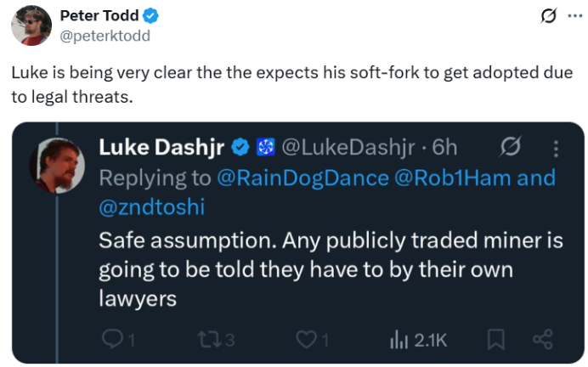The height and width of the screenshot is (367, 588).
Task: Click the blue affiliate badge beside Luke Dashjr
Action: tap(265, 147)
